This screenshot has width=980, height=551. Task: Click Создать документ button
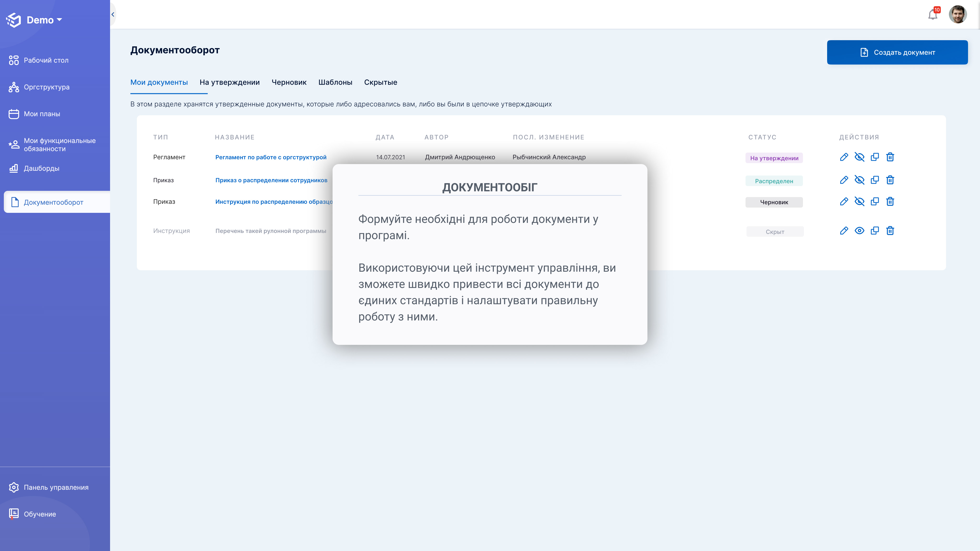(x=897, y=52)
